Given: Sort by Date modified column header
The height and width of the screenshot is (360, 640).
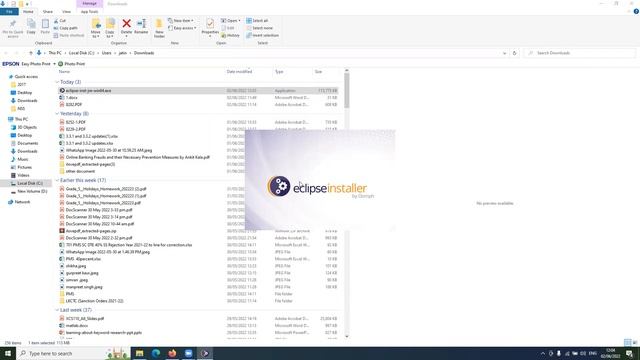Looking at the screenshot, I should [239, 71].
